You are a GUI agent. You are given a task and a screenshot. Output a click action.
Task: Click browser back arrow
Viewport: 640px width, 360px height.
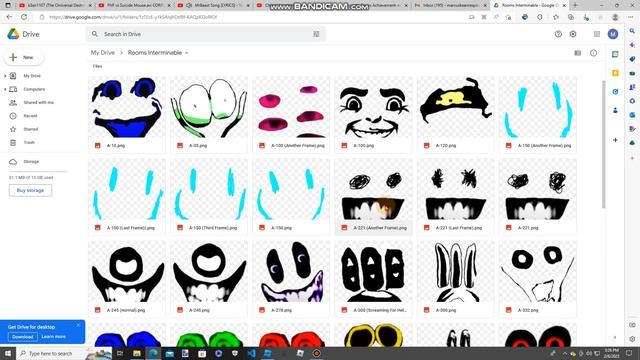click(9, 17)
